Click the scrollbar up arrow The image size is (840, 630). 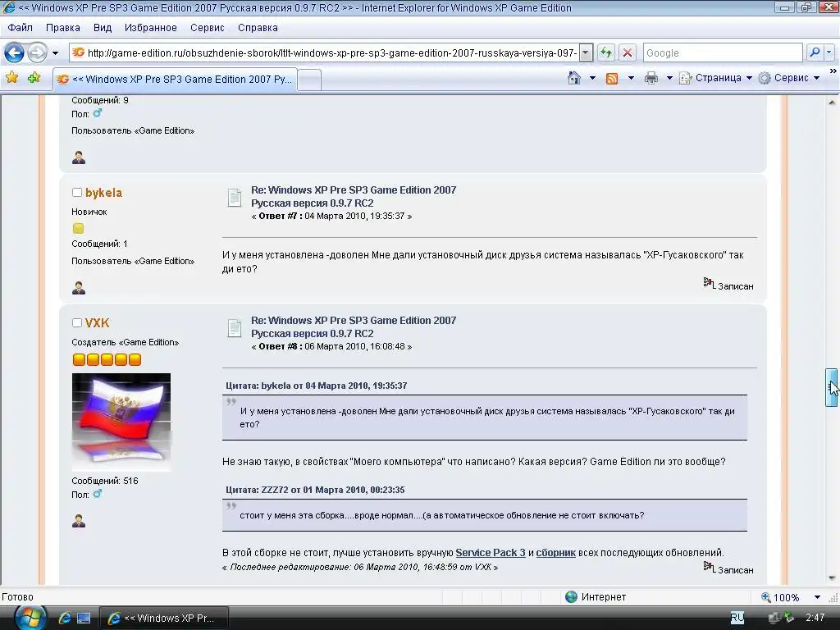click(x=832, y=102)
